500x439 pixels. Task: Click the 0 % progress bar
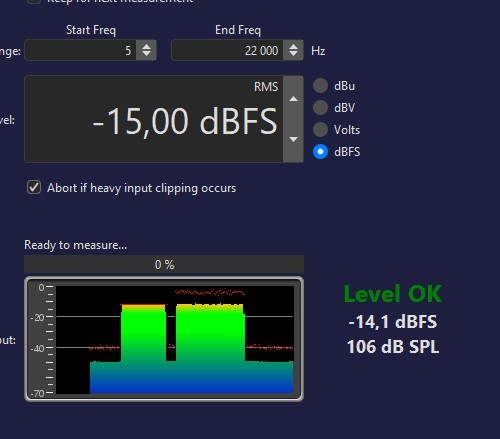(x=164, y=265)
